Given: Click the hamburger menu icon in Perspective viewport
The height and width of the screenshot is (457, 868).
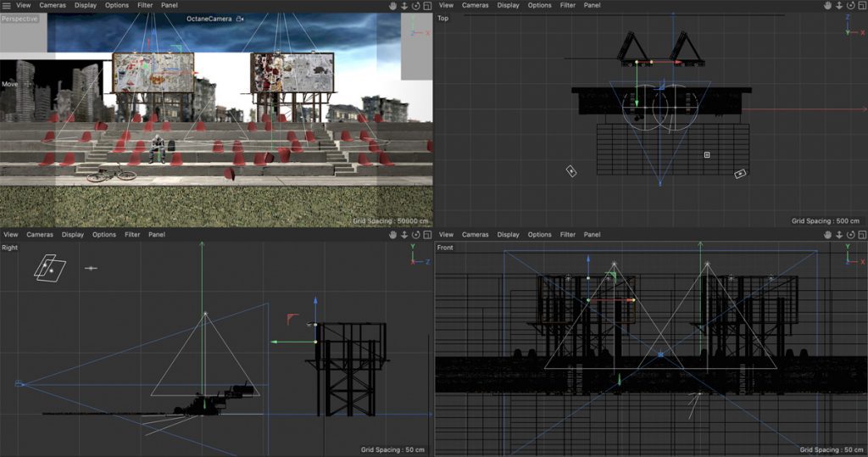Looking at the screenshot, I should point(6,5).
